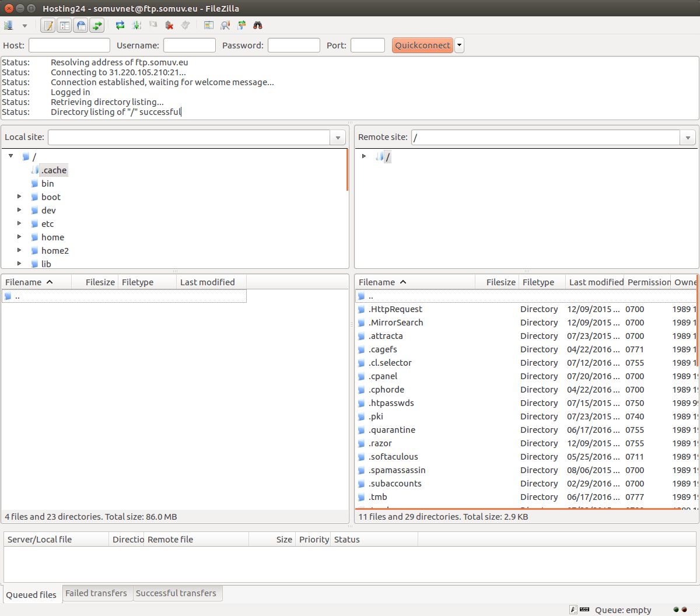Click the reconnect to last server icon
This screenshot has height=616, width=700.
pos(185,25)
